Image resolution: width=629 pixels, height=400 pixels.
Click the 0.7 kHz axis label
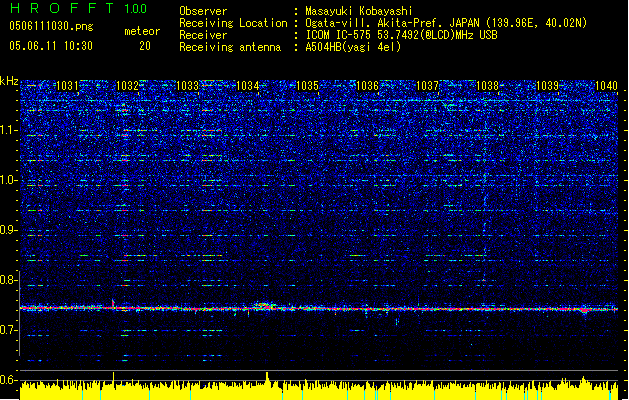click(x=9, y=330)
